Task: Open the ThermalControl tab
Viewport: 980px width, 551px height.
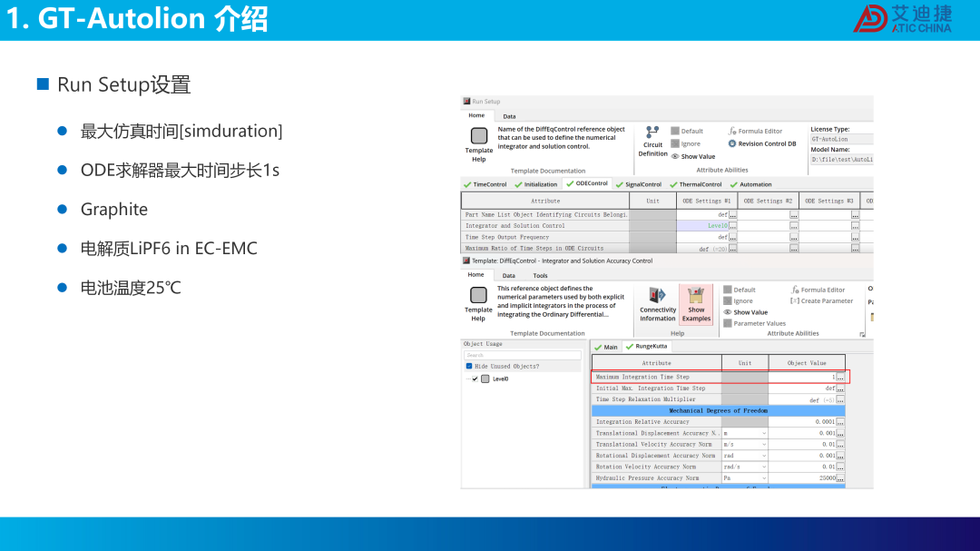Action: [696, 184]
